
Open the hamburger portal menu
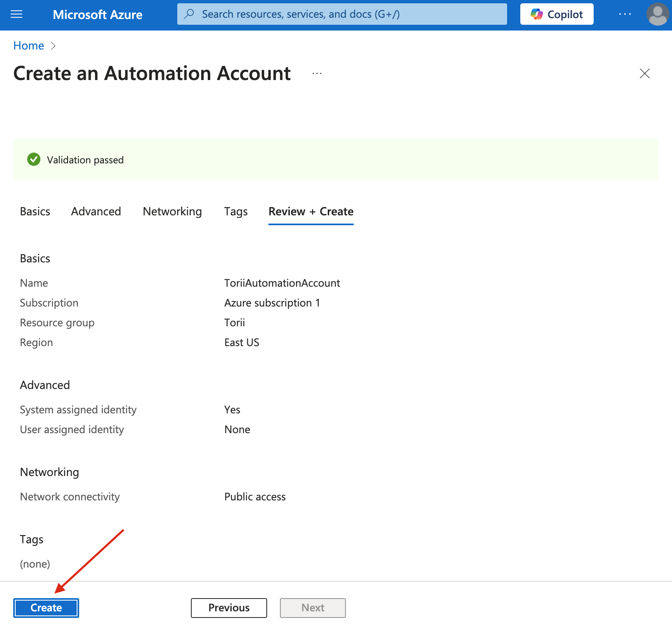click(16, 14)
